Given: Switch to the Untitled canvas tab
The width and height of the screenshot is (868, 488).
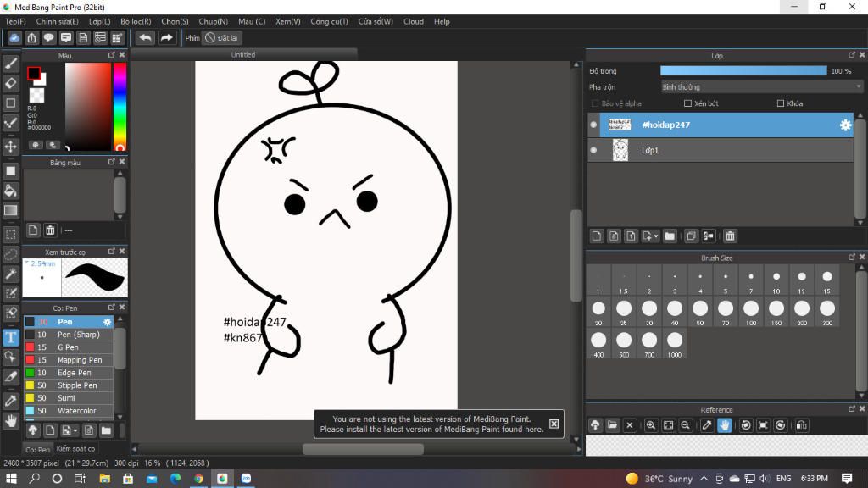Looking at the screenshot, I should (x=243, y=55).
